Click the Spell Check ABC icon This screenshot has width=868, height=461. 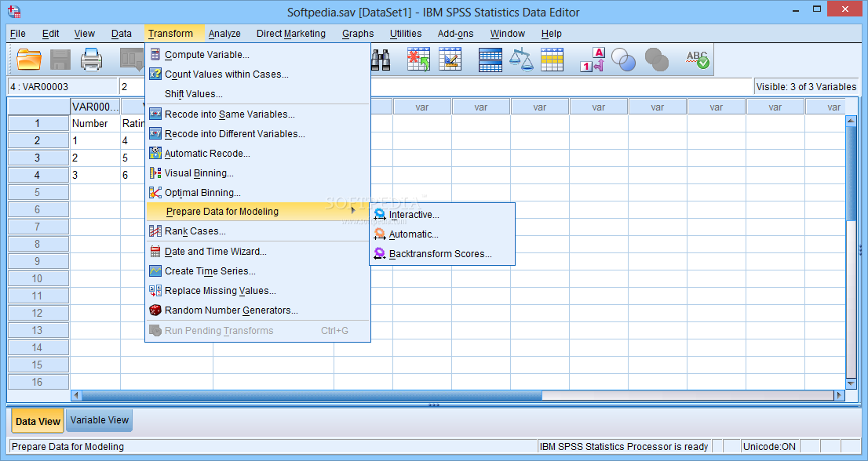coord(697,60)
